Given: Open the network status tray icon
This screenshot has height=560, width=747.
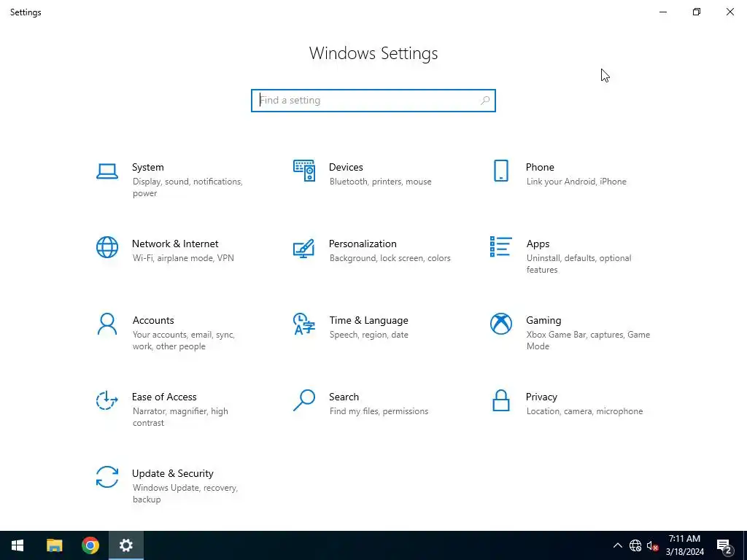Looking at the screenshot, I should click(x=635, y=545).
